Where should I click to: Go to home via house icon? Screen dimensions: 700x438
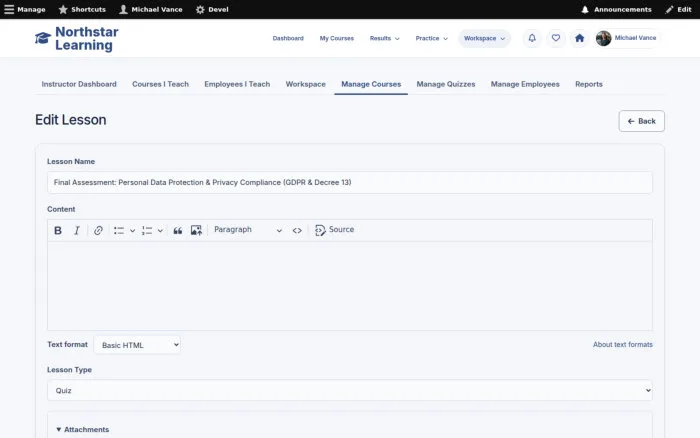click(579, 38)
